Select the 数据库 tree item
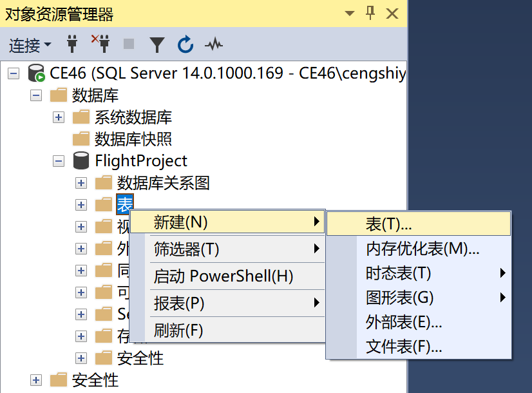This screenshot has width=532, height=393. [x=95, y=95]
